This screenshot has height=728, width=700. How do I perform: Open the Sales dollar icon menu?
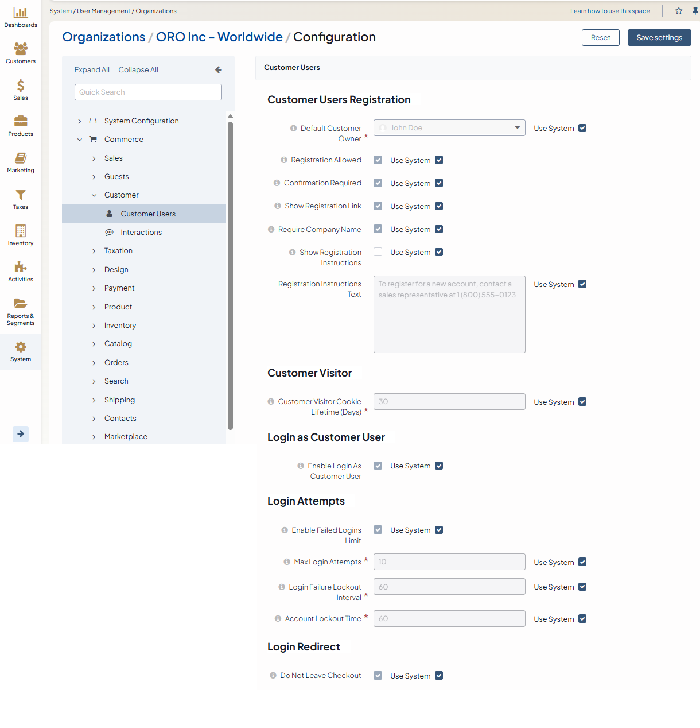point(21,90)
